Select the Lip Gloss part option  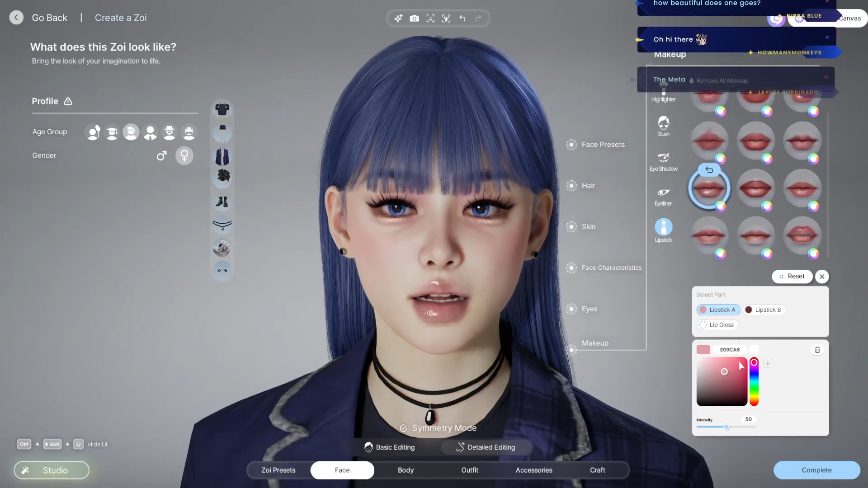tap(717, 325)
